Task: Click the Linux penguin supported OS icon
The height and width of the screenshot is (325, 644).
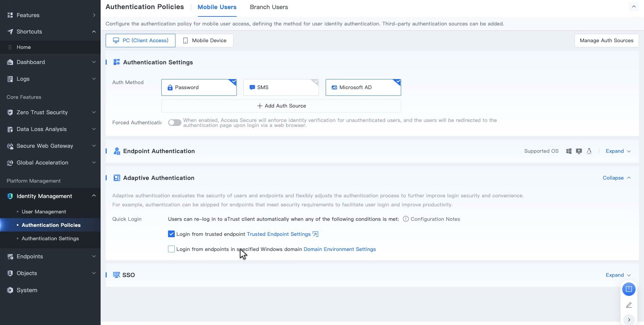Action: point(589,151)
